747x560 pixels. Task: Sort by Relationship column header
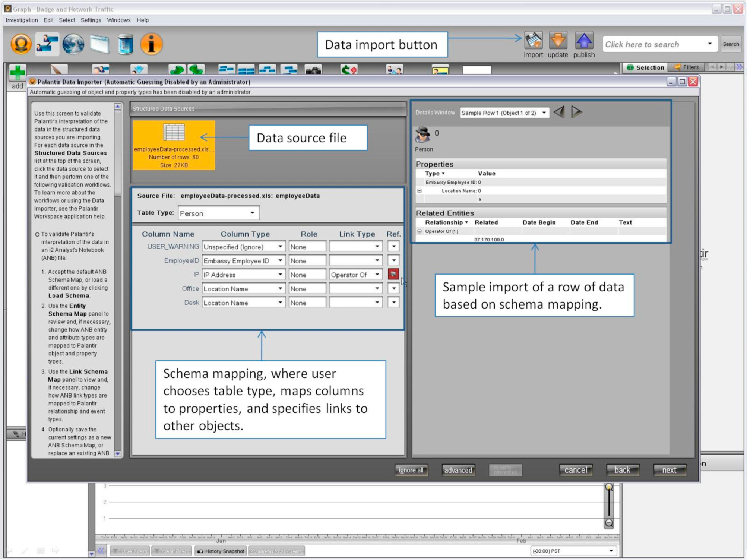tap(446, 222)
